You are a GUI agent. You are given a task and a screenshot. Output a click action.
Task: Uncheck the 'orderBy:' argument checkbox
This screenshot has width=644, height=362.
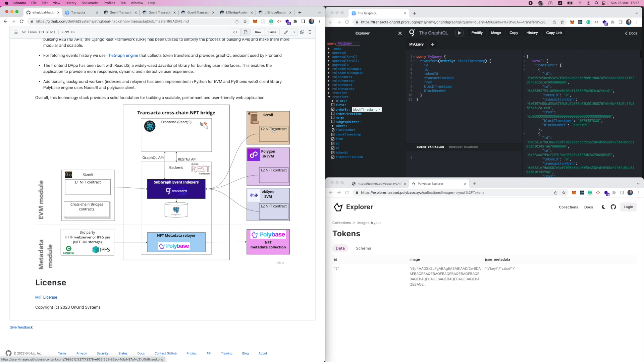click(333, 109)
